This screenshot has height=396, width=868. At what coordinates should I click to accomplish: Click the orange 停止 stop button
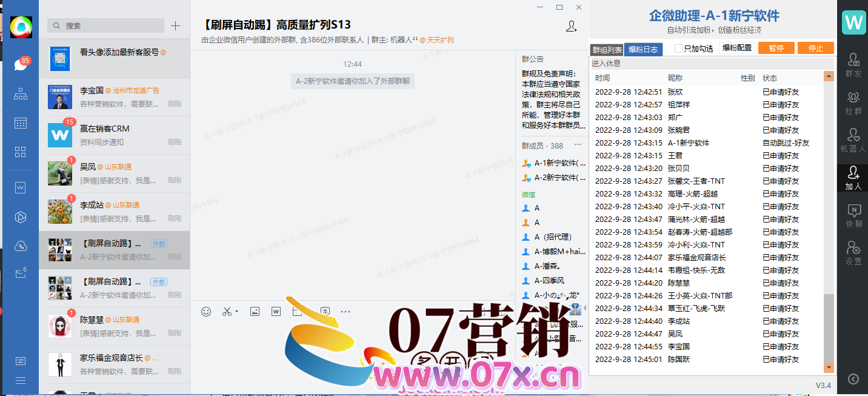(x=816, y=48)
